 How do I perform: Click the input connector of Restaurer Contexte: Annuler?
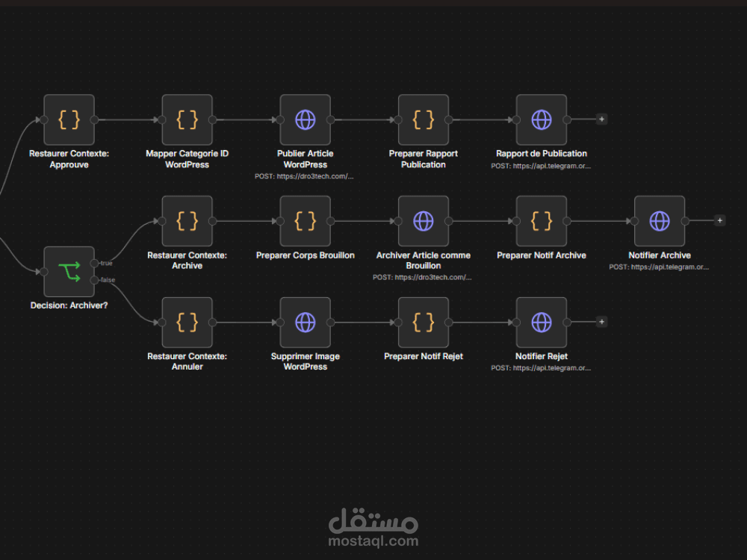click(x=162, y=323)
